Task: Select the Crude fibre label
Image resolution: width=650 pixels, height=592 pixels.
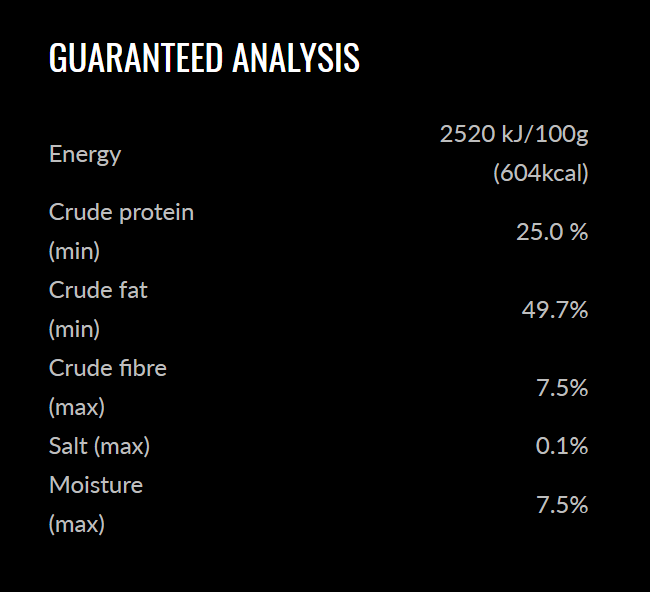Action: coord(108,368)
